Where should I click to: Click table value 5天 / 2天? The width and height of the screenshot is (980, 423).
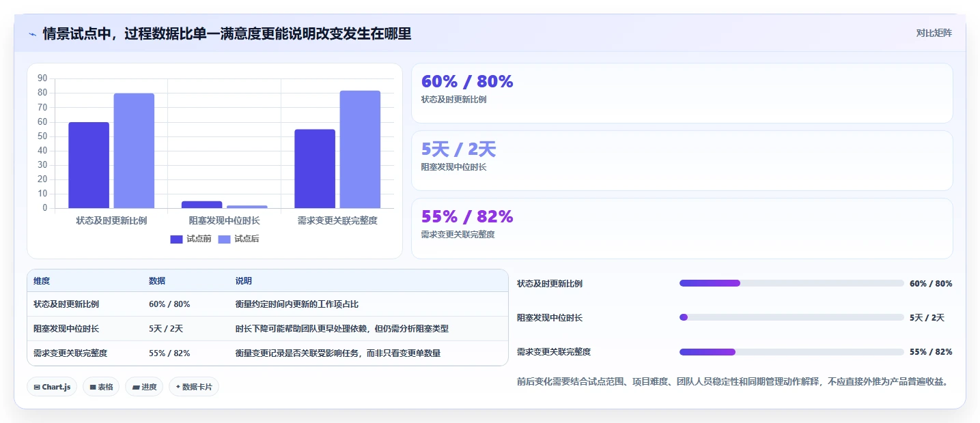coord(166,329)
